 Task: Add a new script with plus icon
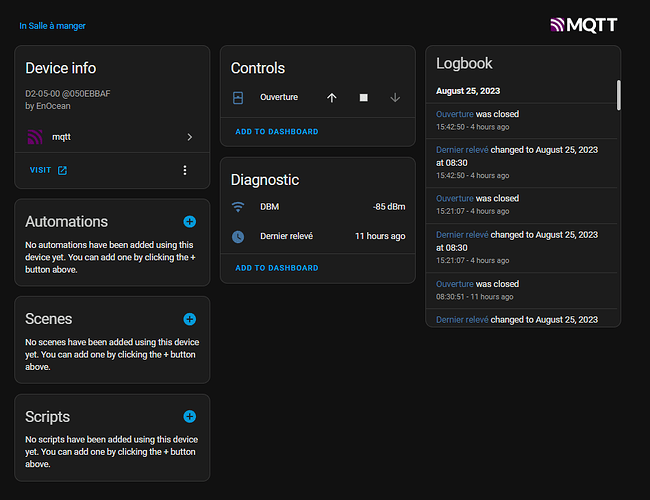click(190, 416)
